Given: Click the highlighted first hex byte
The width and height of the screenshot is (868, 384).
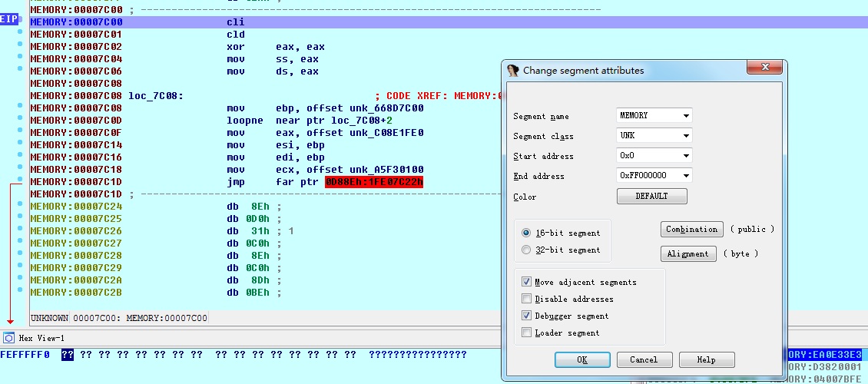Looking at the screenshot, I should (x=68, y=355).
